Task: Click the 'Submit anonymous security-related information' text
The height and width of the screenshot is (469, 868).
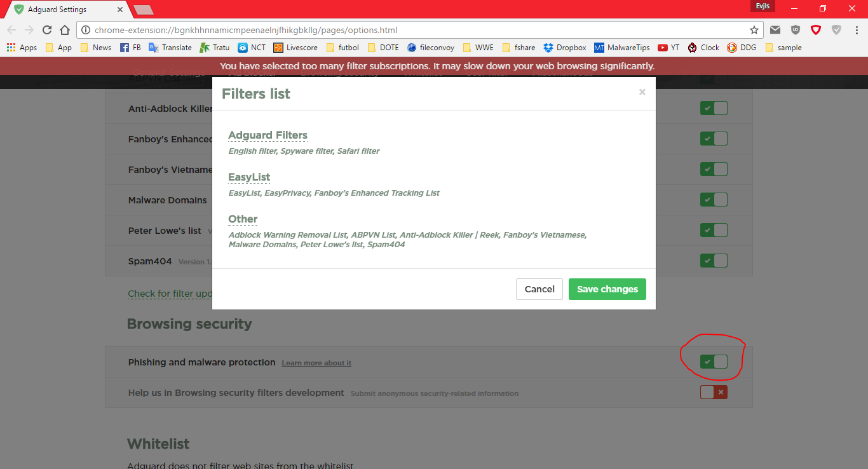Action: tap(435, 394)
